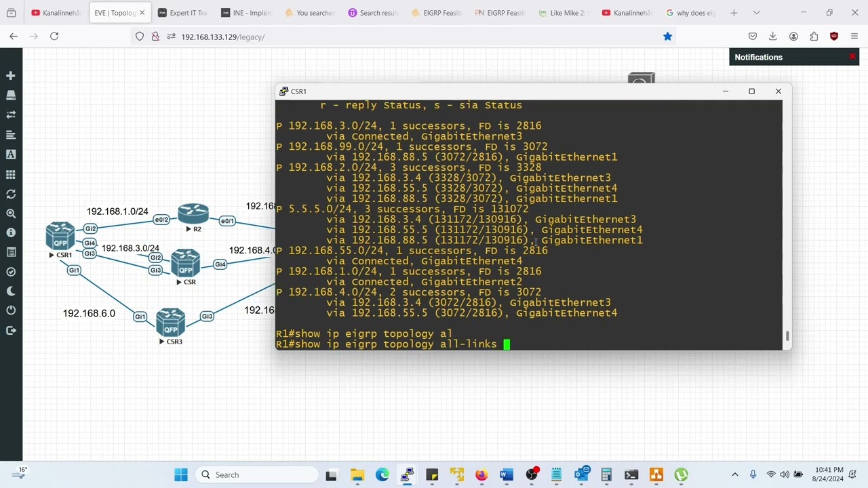Click the taskbar Search box
The image size is (868, 488).
pyautogui.click(x=256, y=475)
